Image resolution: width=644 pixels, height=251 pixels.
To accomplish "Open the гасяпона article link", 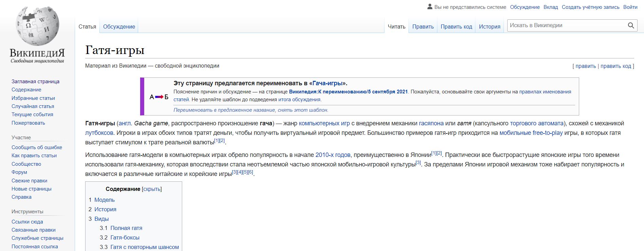I will (431, 123).
